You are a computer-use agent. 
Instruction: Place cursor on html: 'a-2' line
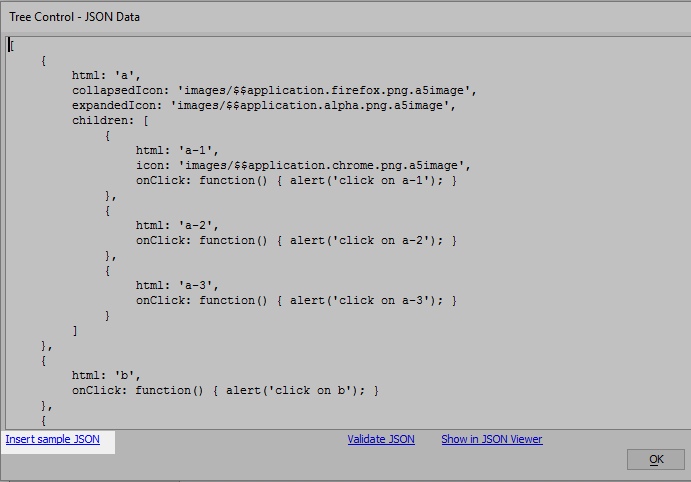pyautogui.click(x=177, y=225)
